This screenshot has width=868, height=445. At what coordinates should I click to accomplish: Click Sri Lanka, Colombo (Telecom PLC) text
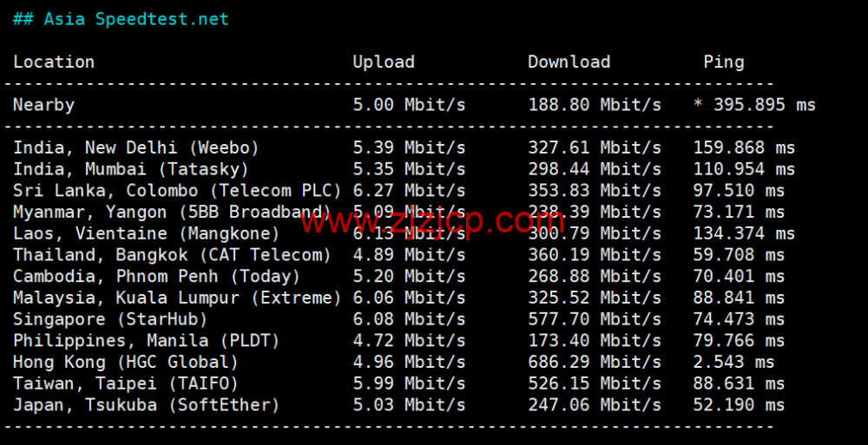pos(176,190)
